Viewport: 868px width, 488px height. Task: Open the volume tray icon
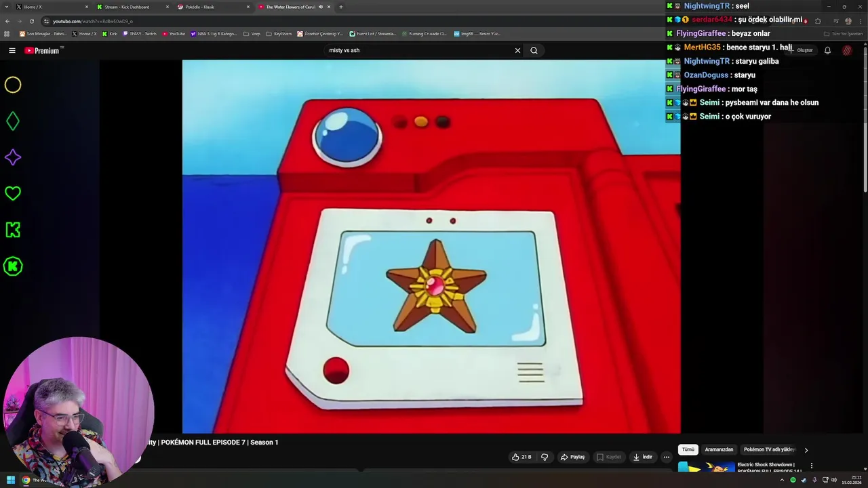pos(833,480)
